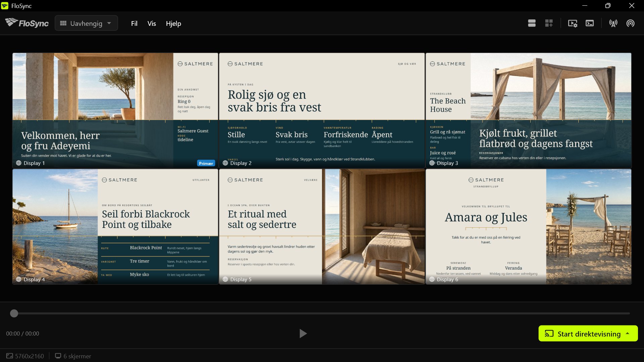Click the Primær badge on Display 1
The width and height of the screenshot is (644, 362).
(x=206, y=163)
